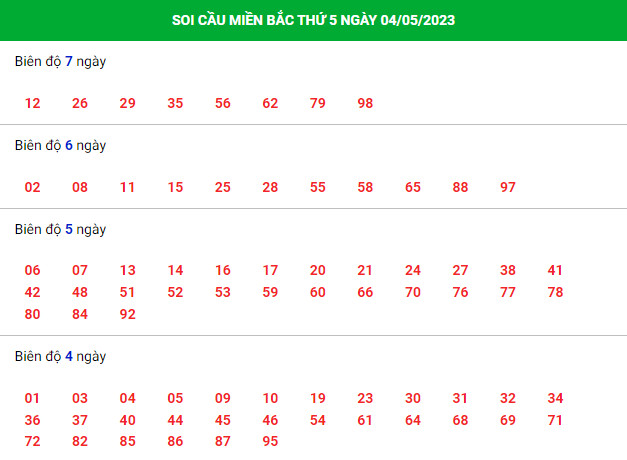Viewport: 627px width, 460px height.
Task: Click number 54 in 4-day group
Action: [x=318, y=420]
